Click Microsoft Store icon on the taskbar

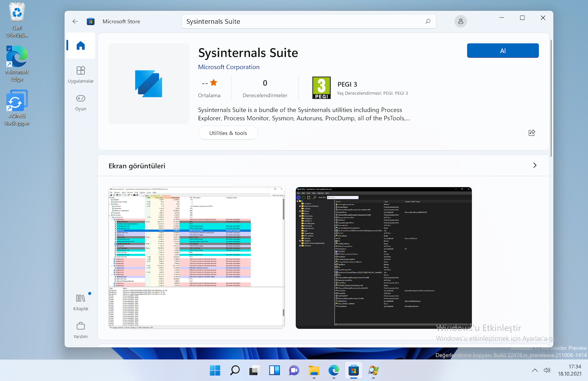[354, 370]
